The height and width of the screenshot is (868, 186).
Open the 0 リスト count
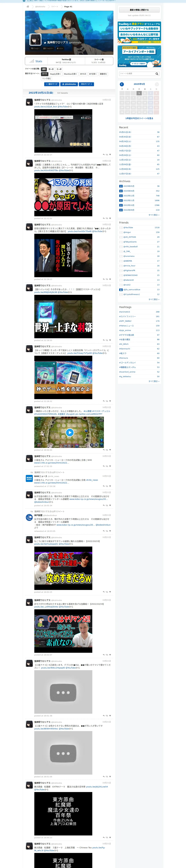60,48
